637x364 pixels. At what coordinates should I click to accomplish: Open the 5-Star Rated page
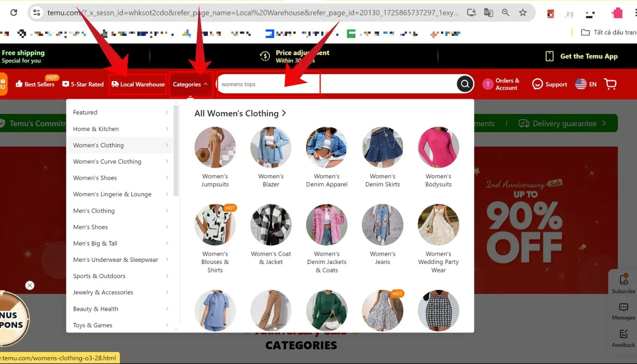tap(83, 84)
